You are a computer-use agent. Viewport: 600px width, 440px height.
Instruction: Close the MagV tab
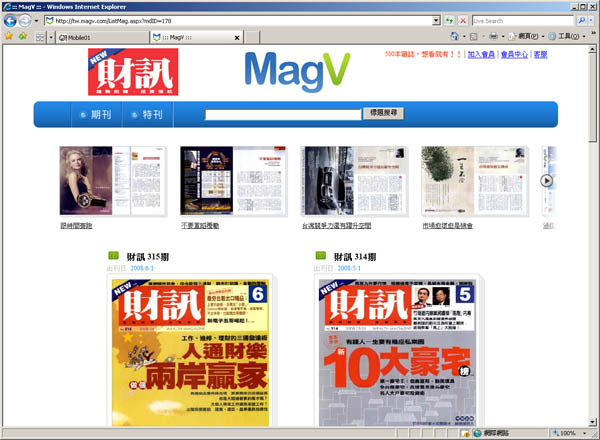(x=237, y=37)
